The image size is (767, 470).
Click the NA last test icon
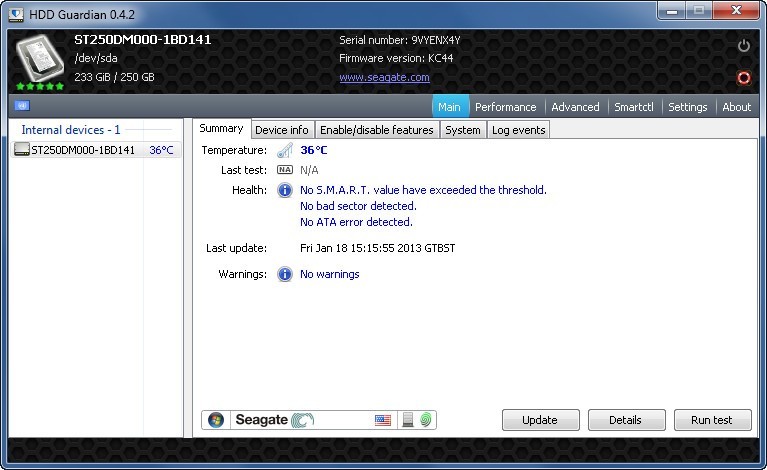click(285, 170)
